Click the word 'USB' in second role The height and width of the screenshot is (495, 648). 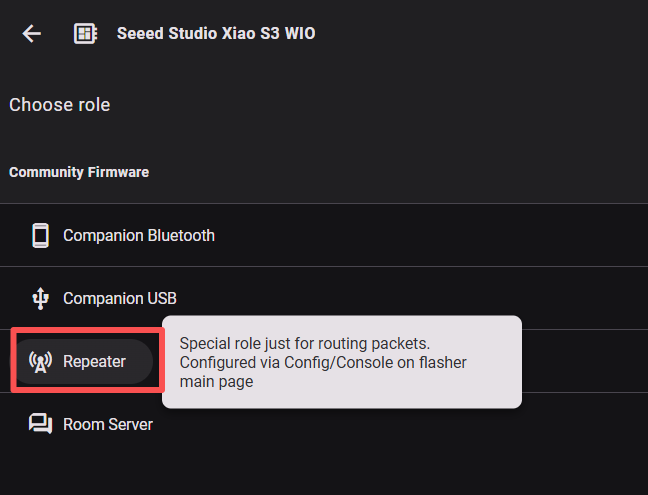163,298
